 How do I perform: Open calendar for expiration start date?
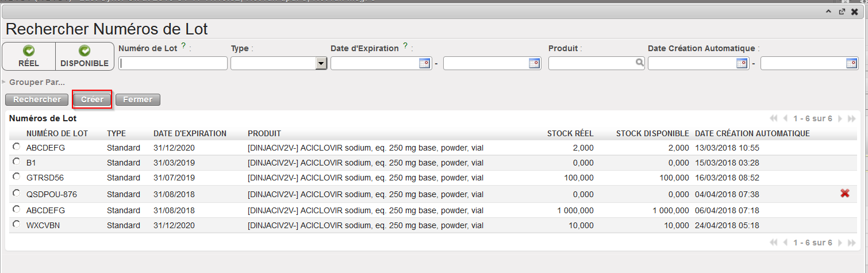coord(425,64)
